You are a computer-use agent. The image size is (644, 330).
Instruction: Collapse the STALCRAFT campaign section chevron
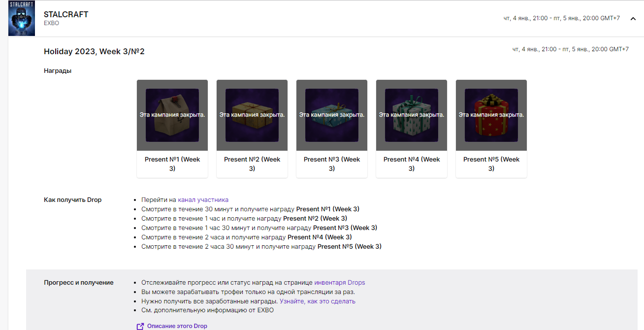[633, 18]
